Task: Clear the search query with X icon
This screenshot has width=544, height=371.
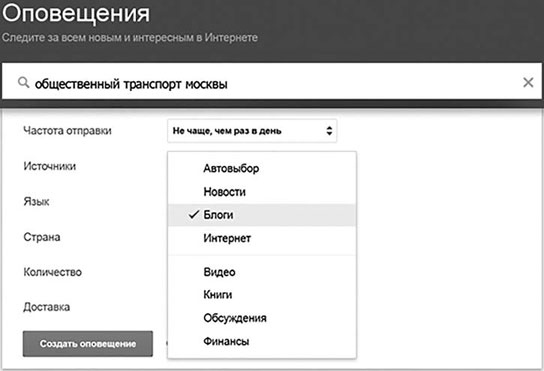Action: point(528,82)
